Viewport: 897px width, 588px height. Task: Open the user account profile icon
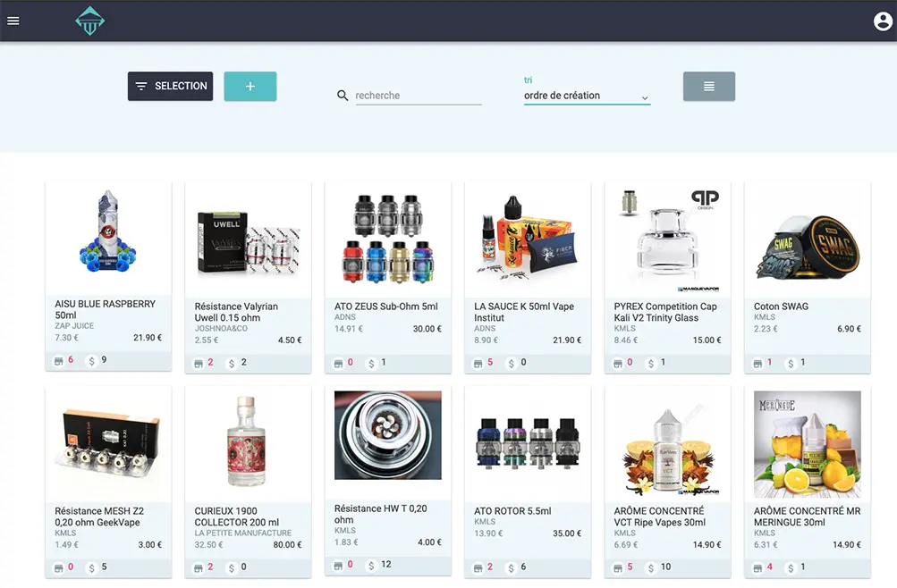point(883,21)
